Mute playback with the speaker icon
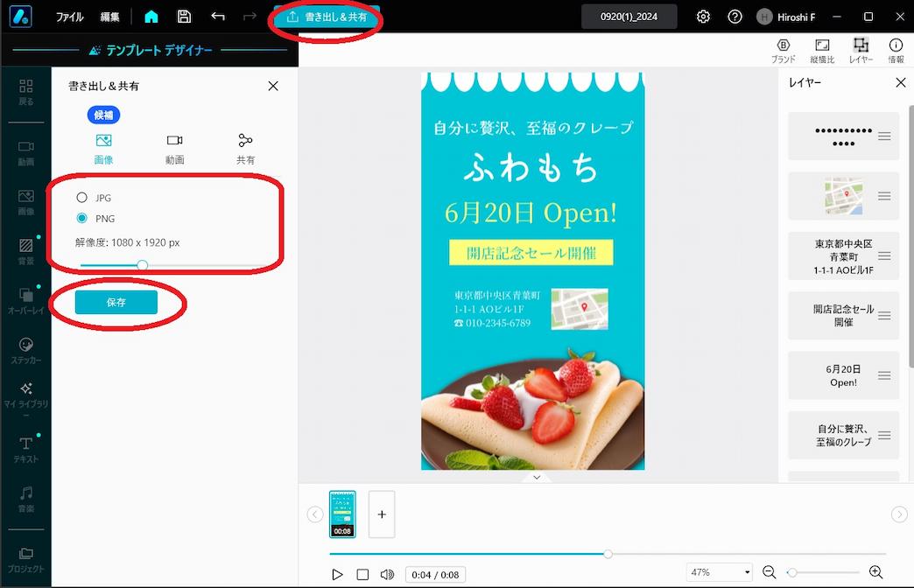This screenshot has height=588, width=914. coord(387,575)
